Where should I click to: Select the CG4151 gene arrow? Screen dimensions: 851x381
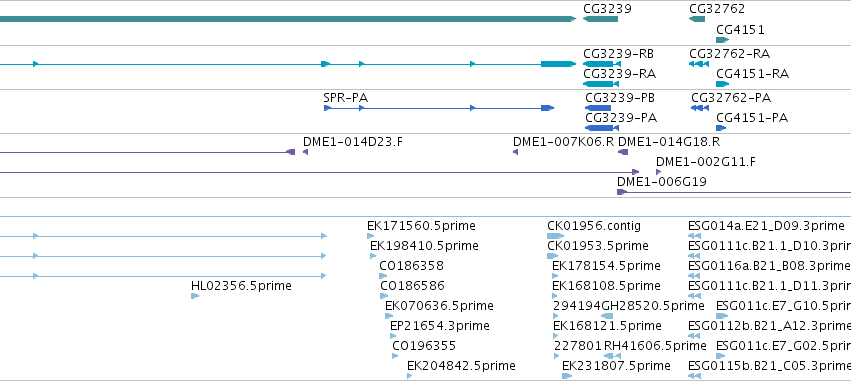coord(722,40)
